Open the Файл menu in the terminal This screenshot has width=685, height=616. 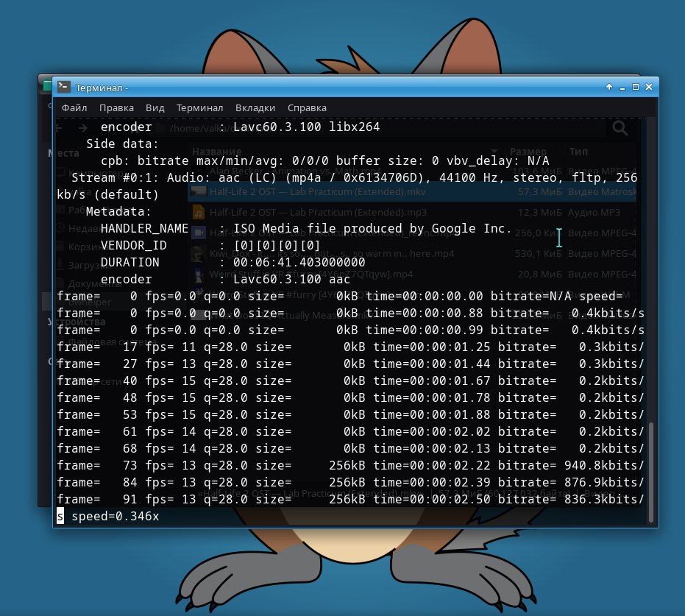(x=74, y=108)
